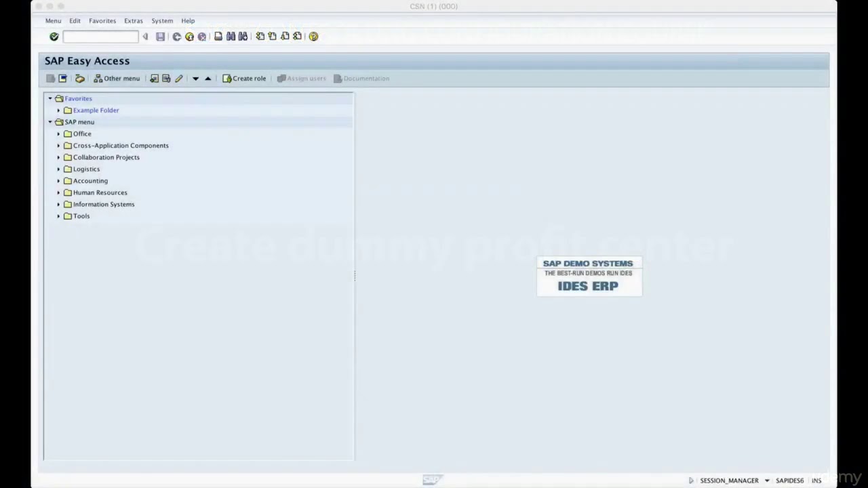Select the Human Resources tree item
The width and height of the screenshot is (868, 488).
[100, 192]
